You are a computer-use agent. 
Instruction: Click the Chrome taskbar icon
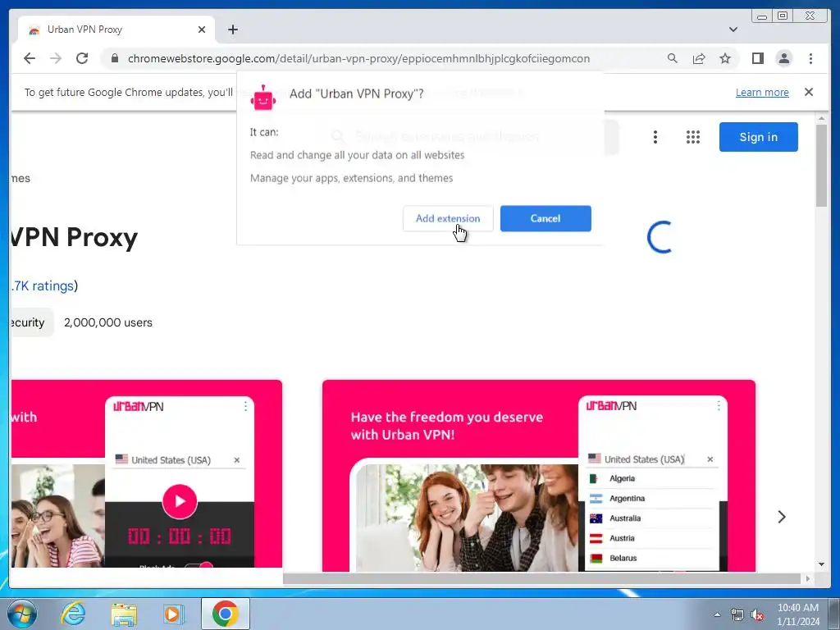[x=225, y=614]
